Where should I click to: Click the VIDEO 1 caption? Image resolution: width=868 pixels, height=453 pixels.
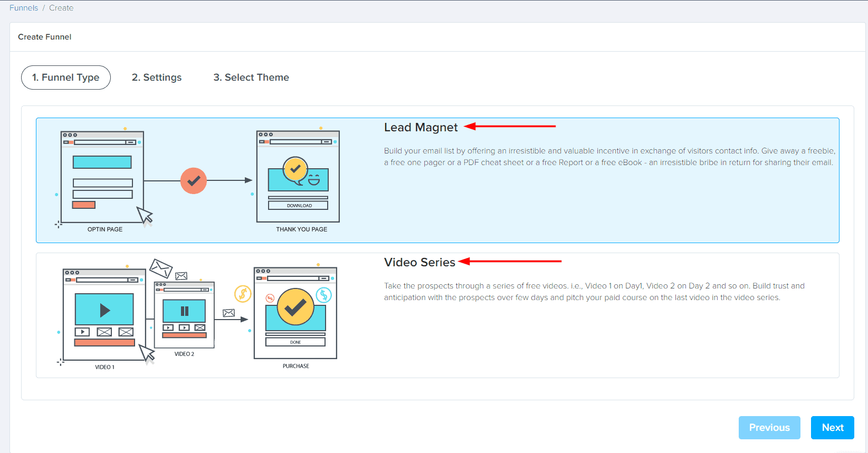coord(104,367)
